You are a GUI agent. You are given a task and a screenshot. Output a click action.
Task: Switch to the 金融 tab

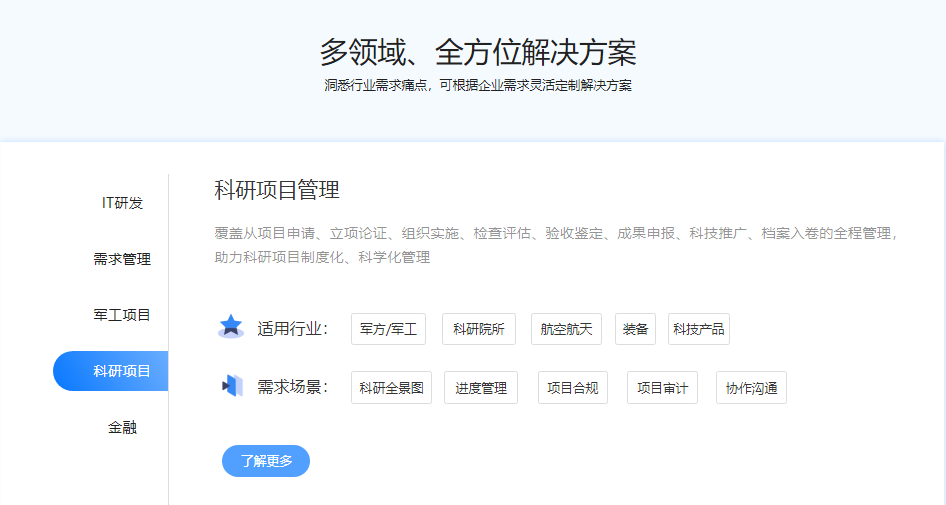[x=122, y=427]
